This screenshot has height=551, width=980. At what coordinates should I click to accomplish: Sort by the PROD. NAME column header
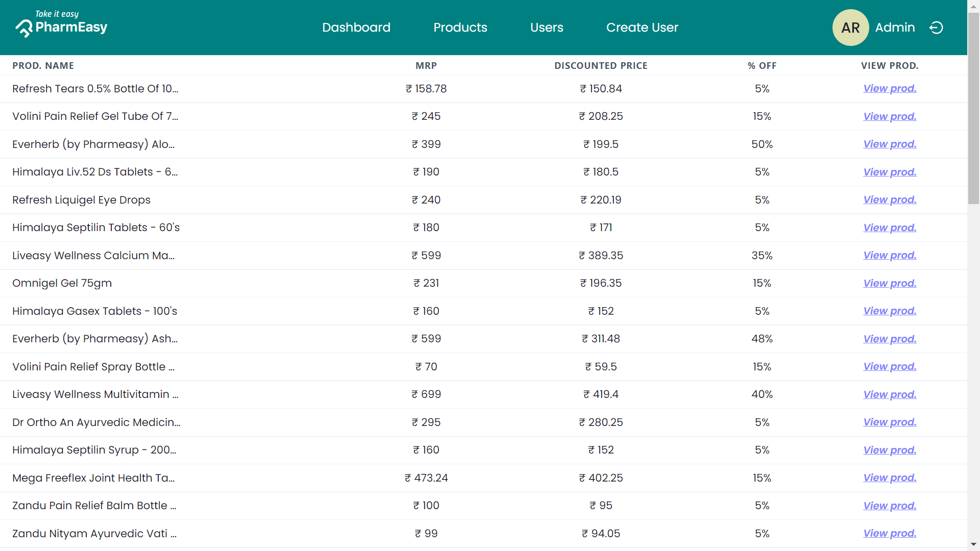43,65
